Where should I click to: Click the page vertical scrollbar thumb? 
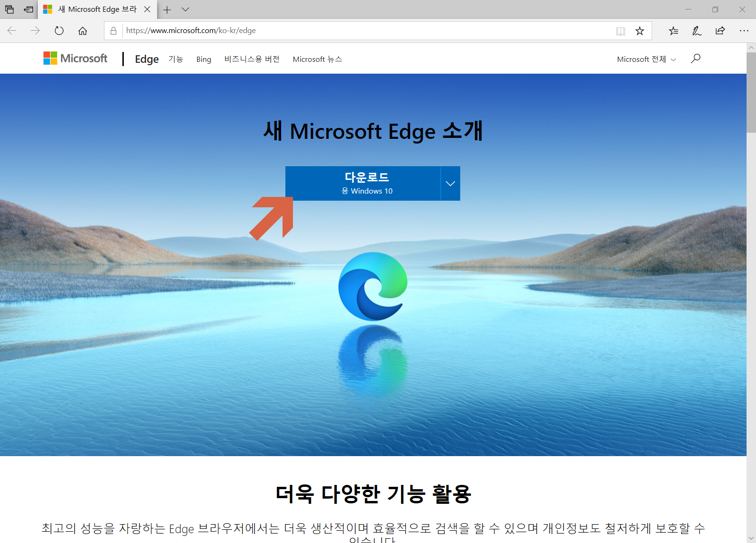pos(751,93)
